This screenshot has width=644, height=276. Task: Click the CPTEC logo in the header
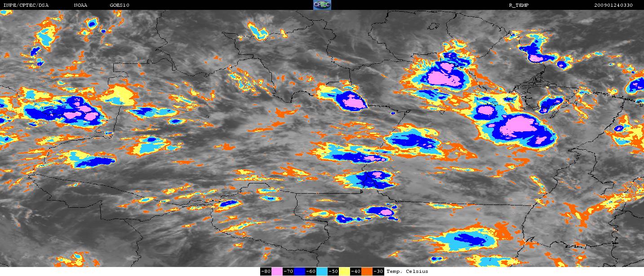tap(322, 5)
